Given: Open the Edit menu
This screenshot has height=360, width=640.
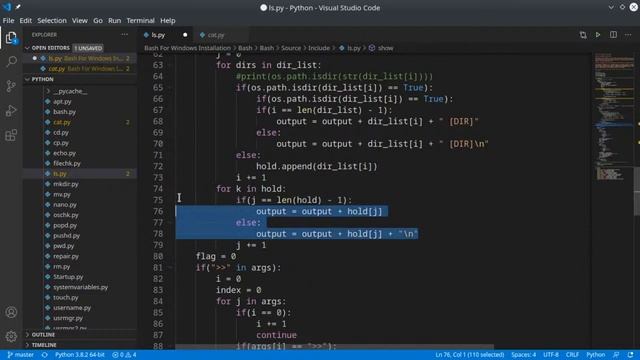Looking at the screenshot, I should (x=25, y=20).
